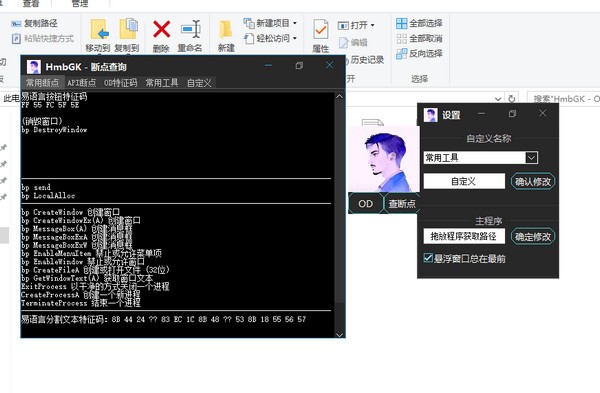Click the bp EnableMenuItem line
This screenshot has width=600, height=393.
tap(91, 253)
